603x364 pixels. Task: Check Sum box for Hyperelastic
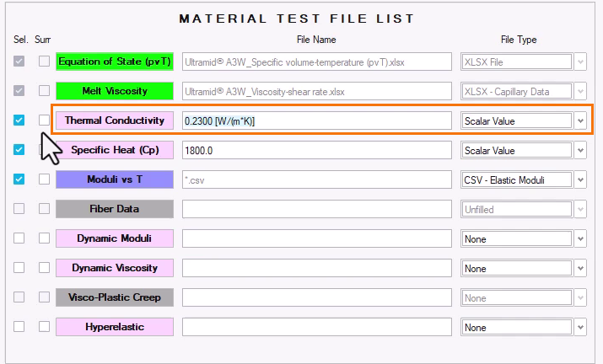(x=44, y=327)
